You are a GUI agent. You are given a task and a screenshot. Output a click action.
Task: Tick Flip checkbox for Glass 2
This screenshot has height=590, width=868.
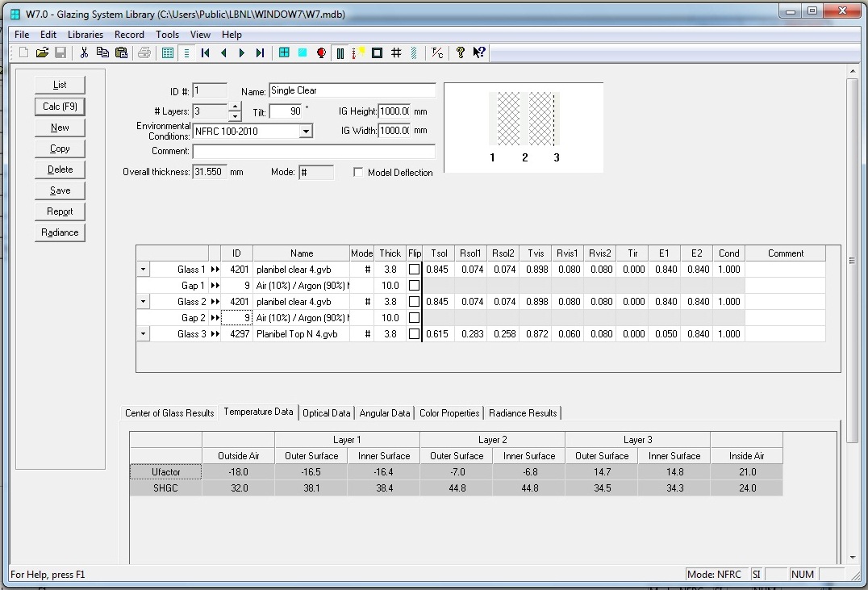[x=414, y=301]
